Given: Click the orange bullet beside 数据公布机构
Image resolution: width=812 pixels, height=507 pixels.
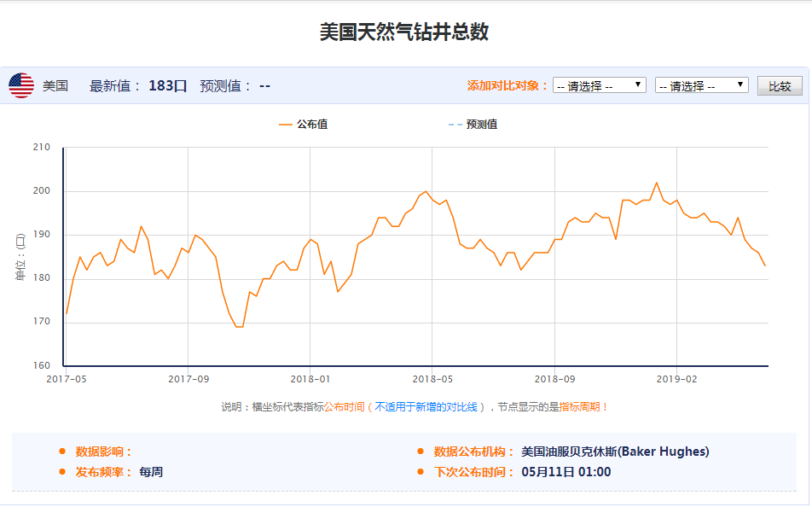Looking at the screenshot, I should pyautogui.click(x=420, y=452).
